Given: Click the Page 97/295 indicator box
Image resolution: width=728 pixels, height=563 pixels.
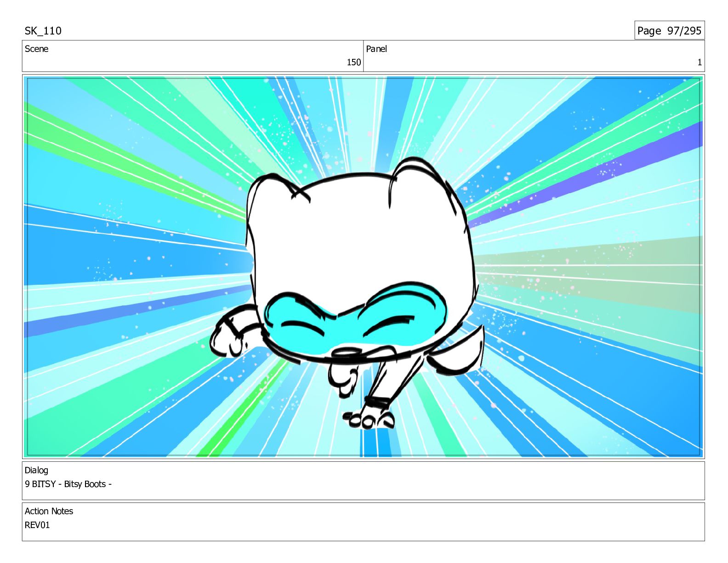Looking at the screenshot, I should [x=669, y=30].
